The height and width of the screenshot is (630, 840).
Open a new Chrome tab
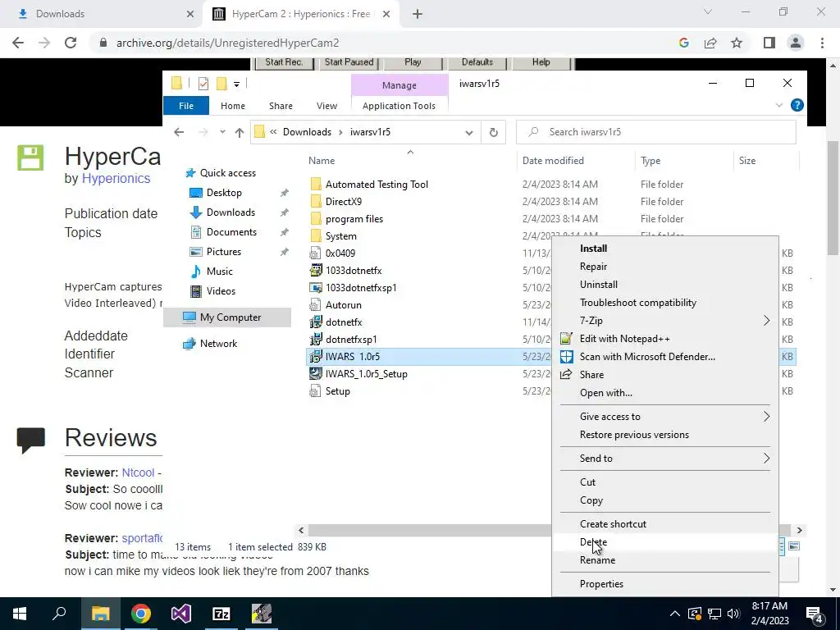(418, 14)
